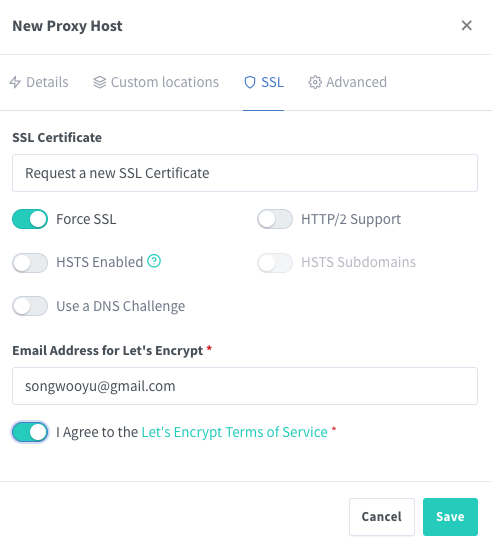Open the Custom locations tab
The image size is (492, 548).
[x=156, y=82]
